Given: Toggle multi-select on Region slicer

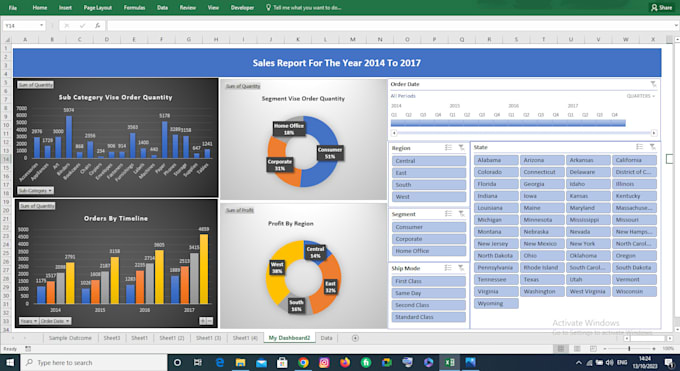Looking at the screenshot, I should pyautogui.click(x=448, y=148).
